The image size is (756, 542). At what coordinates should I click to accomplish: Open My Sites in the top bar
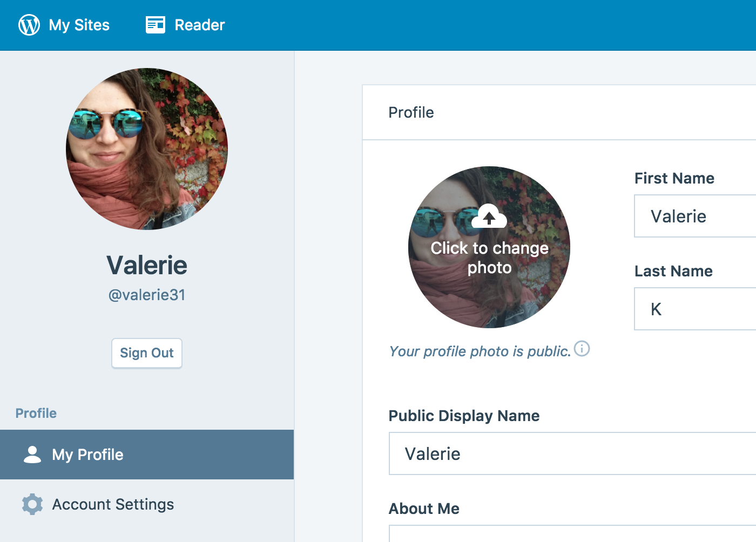click(79, 25)
